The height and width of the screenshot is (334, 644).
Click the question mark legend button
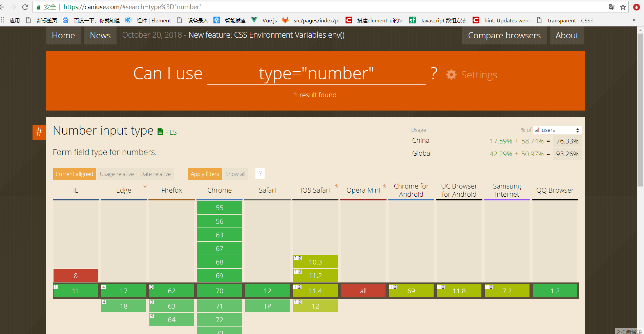pos(260,174)
